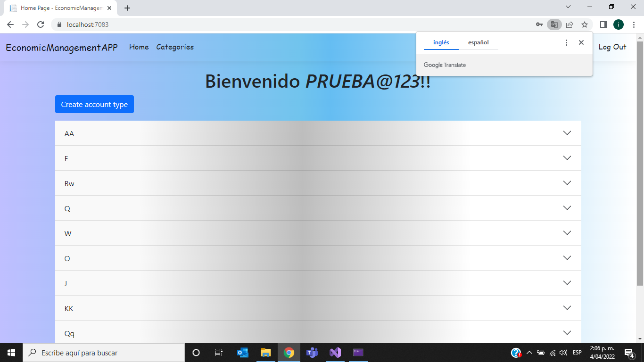Open Outlook from the taskbar
Image resolution: width=644 pixels, height=362 pixels.
tap(243, 353)
